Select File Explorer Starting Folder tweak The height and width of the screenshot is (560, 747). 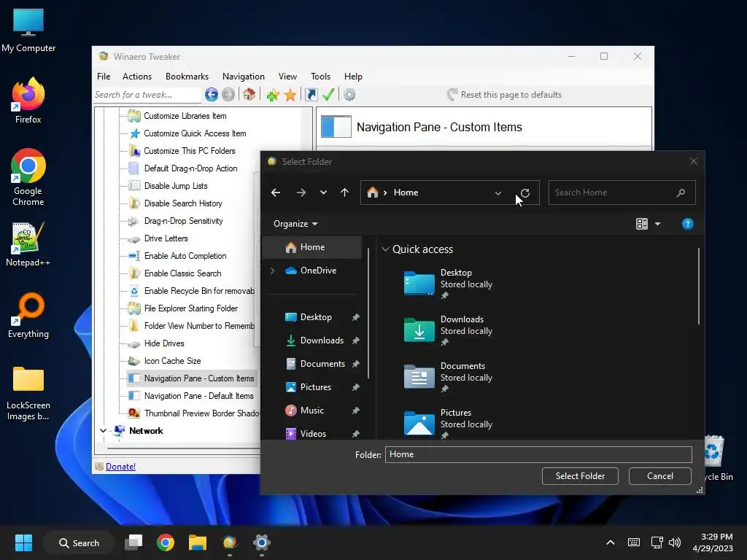click(x=191, y=308)
